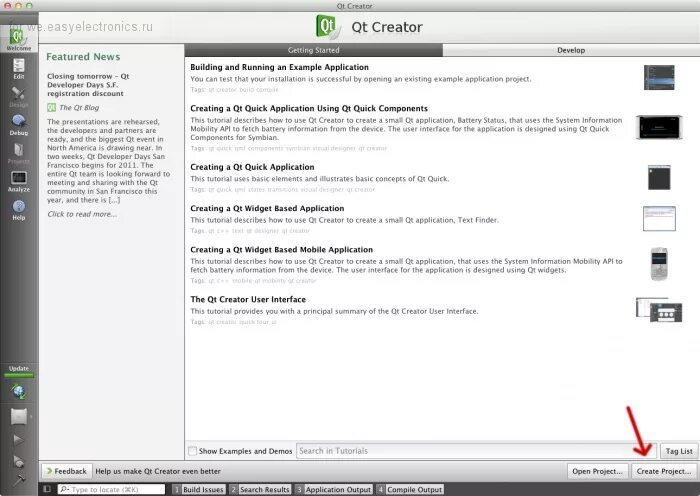The image size is (700, 496).
Task: Open the 'Closing tomorrow' news headline
Action: pos(88,85)
